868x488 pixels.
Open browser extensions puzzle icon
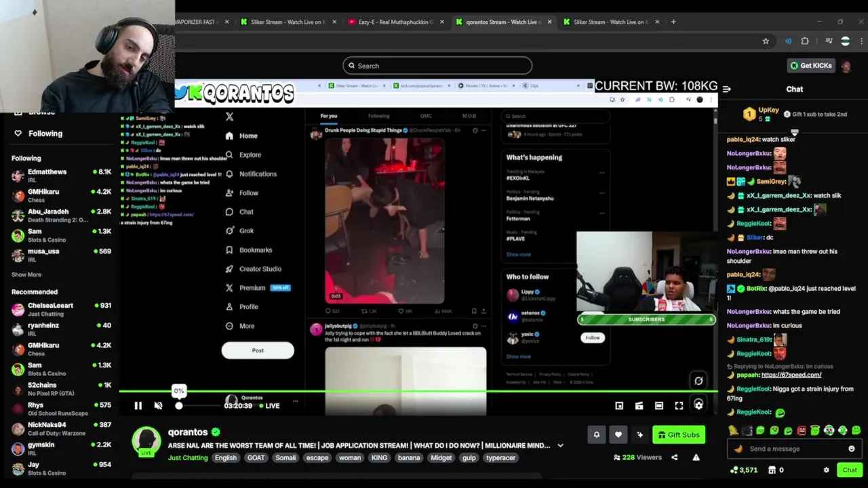pyautogui.click(x=805, y=41)
